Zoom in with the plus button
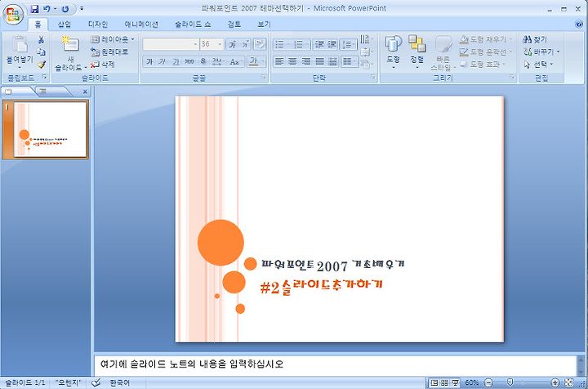Viewport: 588px width, 389px height. coord(555,382)
